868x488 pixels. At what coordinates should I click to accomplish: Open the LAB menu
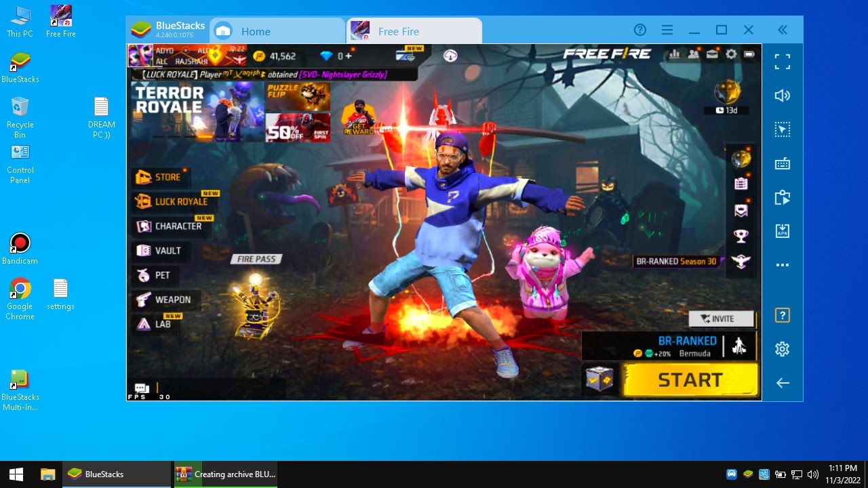pyautogui.click(x=155, y=324)
